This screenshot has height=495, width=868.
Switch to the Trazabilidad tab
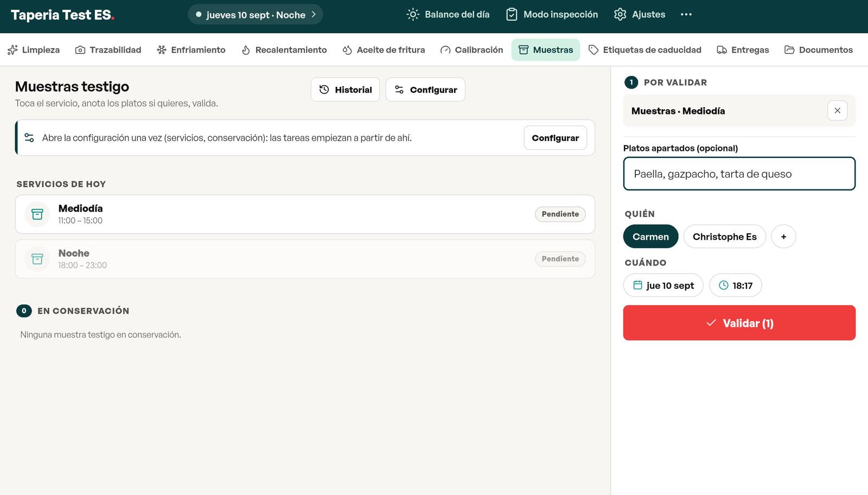(x=108, y=50)
